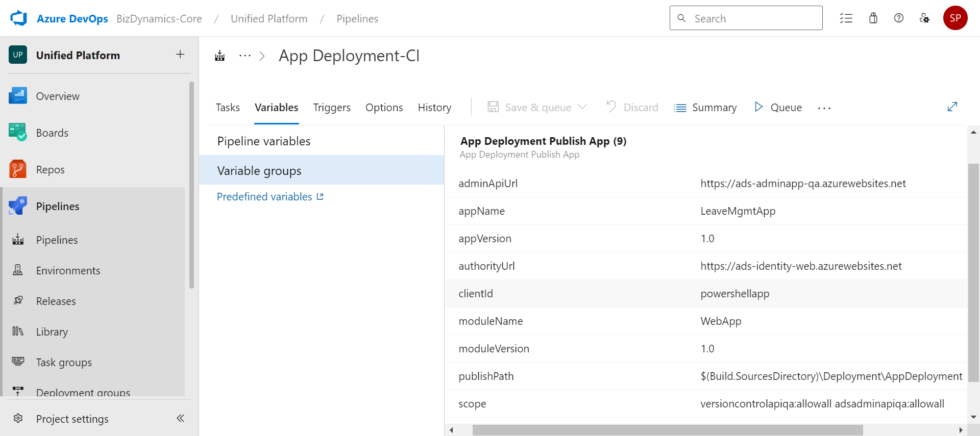Switch to the Triggers tab

(332, 108)
